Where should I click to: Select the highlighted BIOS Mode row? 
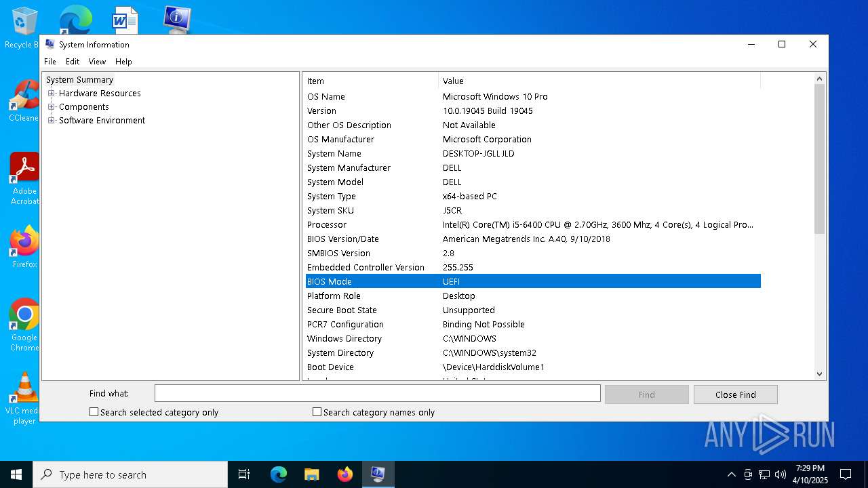tap(533, 281)
